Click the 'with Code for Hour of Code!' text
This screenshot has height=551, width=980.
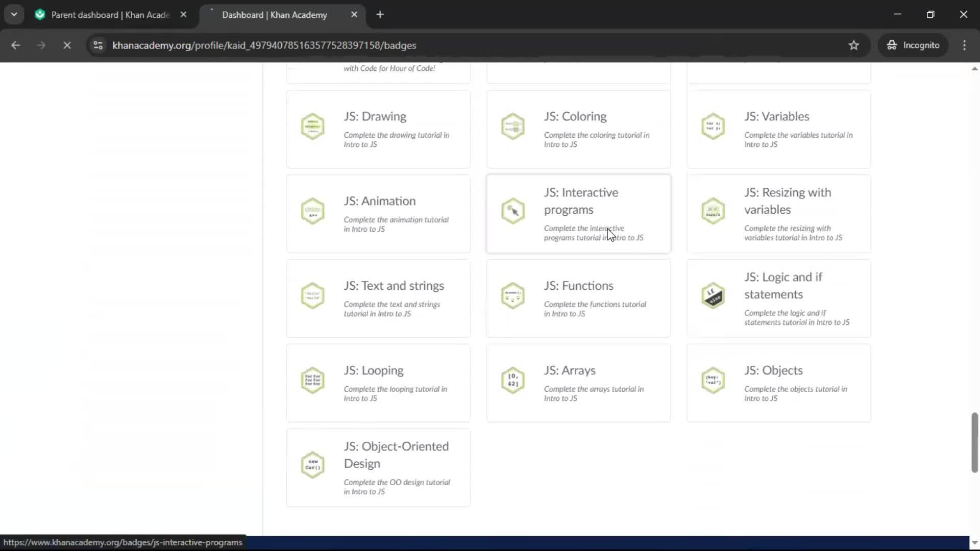389,68
